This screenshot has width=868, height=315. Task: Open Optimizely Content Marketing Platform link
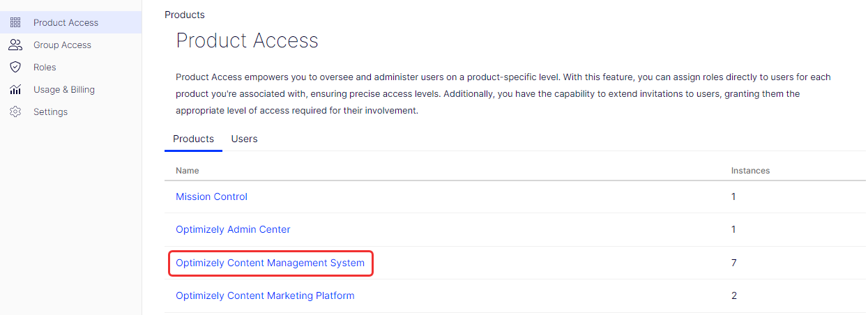click(265, 295)
